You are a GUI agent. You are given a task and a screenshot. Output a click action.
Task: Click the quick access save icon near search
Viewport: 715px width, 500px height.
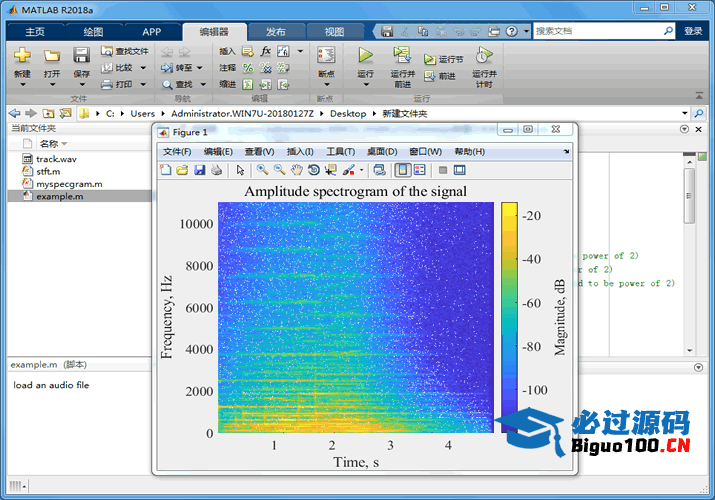(387, 31)
